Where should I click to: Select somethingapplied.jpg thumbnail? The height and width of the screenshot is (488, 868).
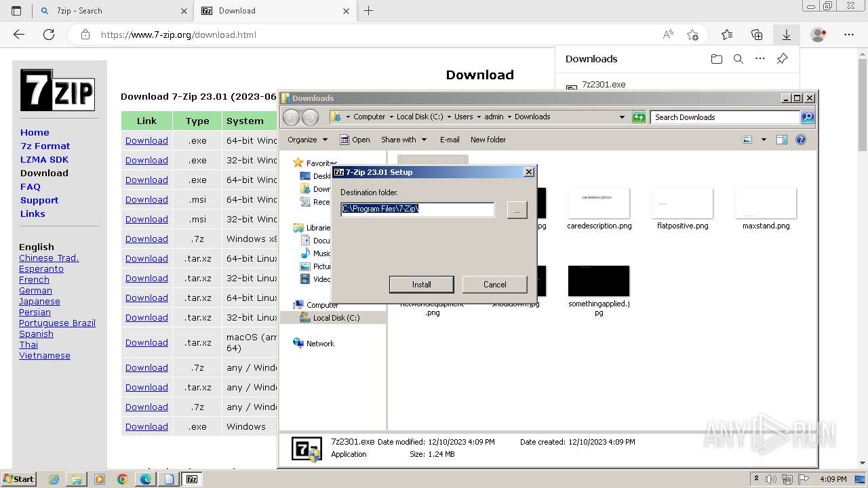pos(599,281)
